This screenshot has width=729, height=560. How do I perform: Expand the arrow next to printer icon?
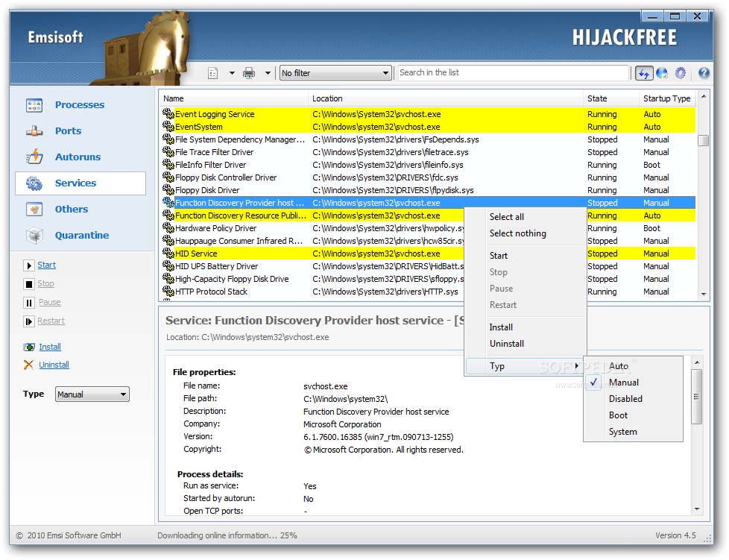point(268,73)
